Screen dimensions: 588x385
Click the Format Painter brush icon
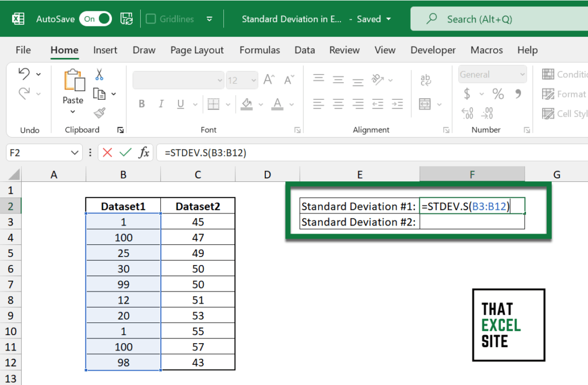[99, 112]
